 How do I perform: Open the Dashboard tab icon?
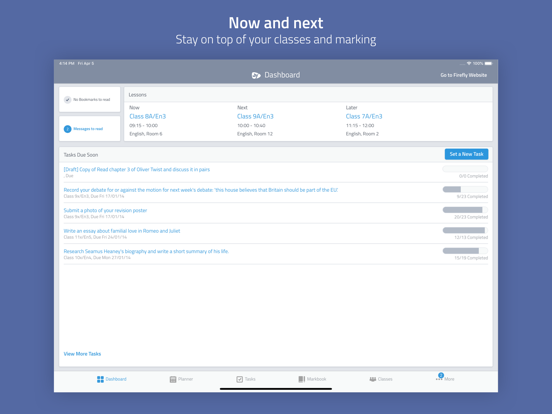point(100,379)
